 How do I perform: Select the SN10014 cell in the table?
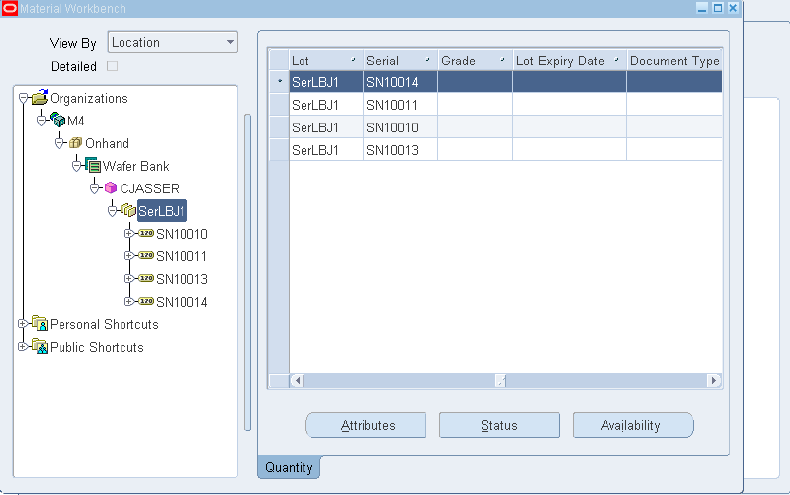[400, 82]
